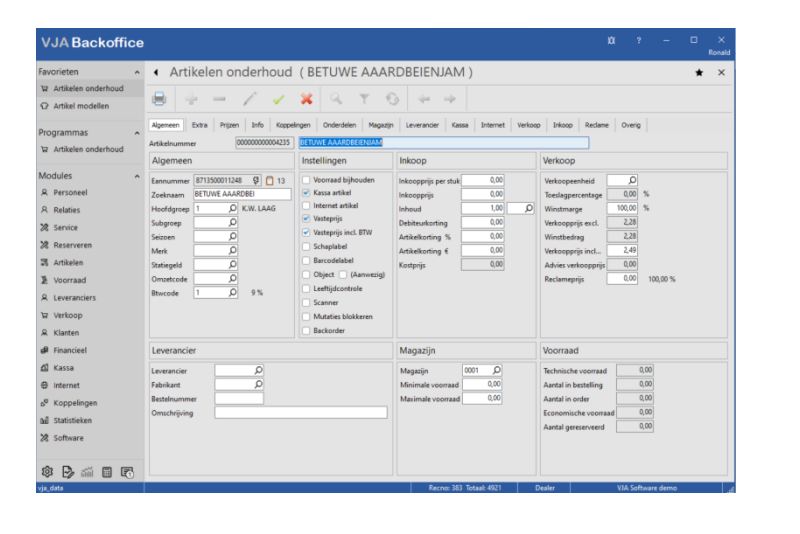
Task: Toggle the Leeftijdcontrole checkbox
Action: click(x=305, y=288)
